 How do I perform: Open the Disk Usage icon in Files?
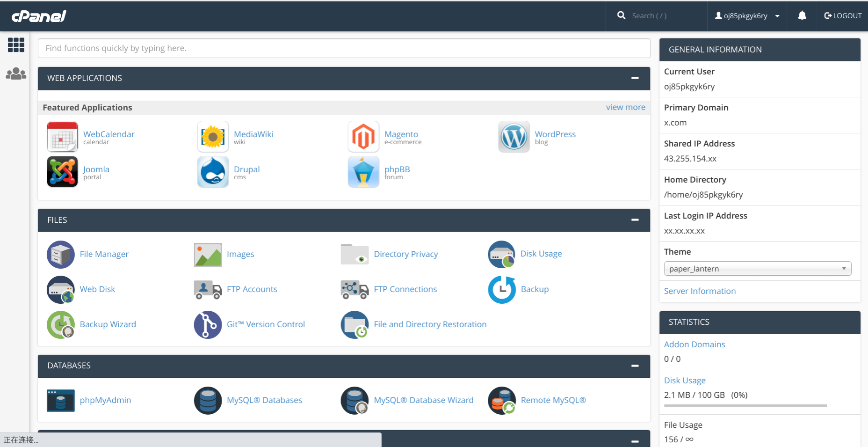pos(502,255)
